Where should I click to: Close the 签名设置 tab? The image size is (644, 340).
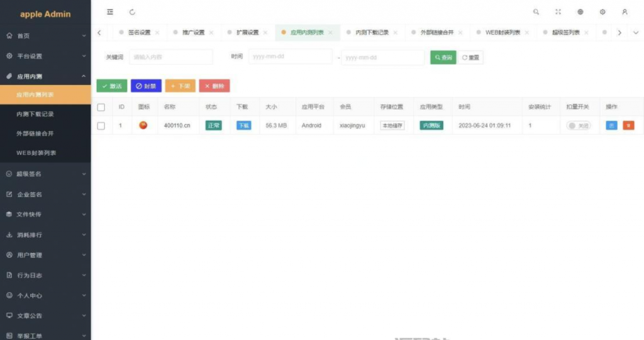(x=157, y=33)
